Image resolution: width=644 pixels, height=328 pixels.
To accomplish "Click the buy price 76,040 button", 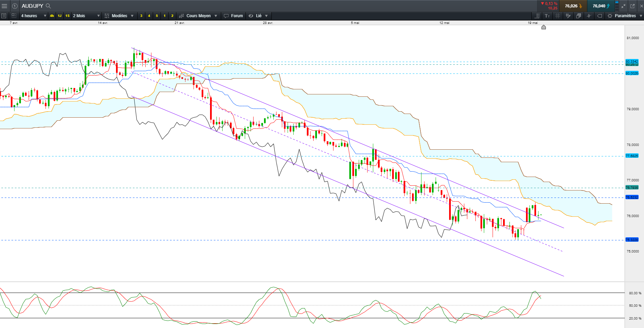I will (x=601, y=6).
